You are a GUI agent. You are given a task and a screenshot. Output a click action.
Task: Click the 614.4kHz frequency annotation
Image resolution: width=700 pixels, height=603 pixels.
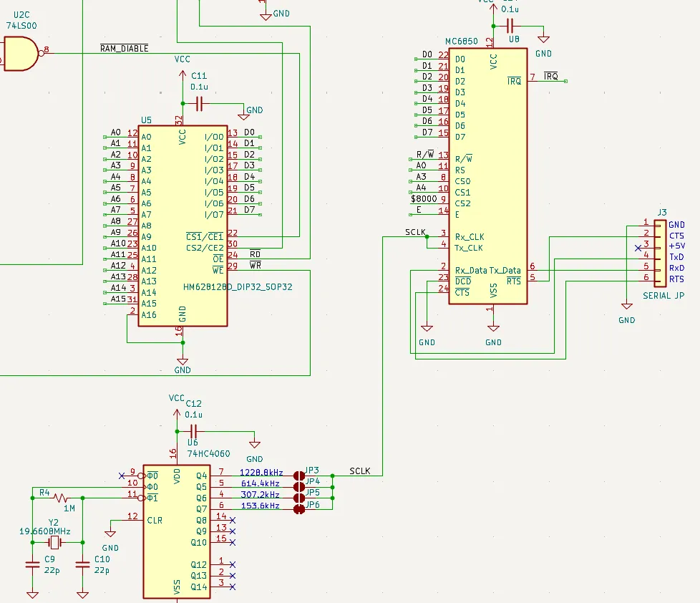pyautogui.click(x=261, y=483)
